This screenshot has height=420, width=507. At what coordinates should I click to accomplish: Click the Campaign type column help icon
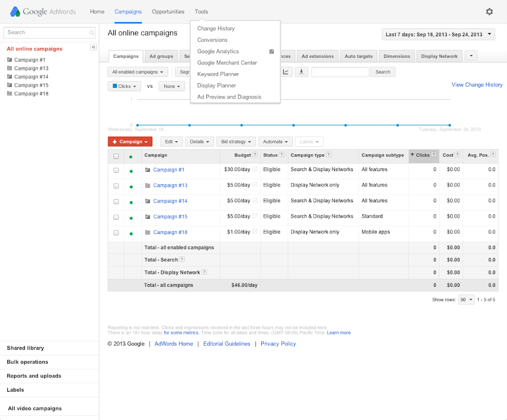pyautogui.click(x=329, y=155)
